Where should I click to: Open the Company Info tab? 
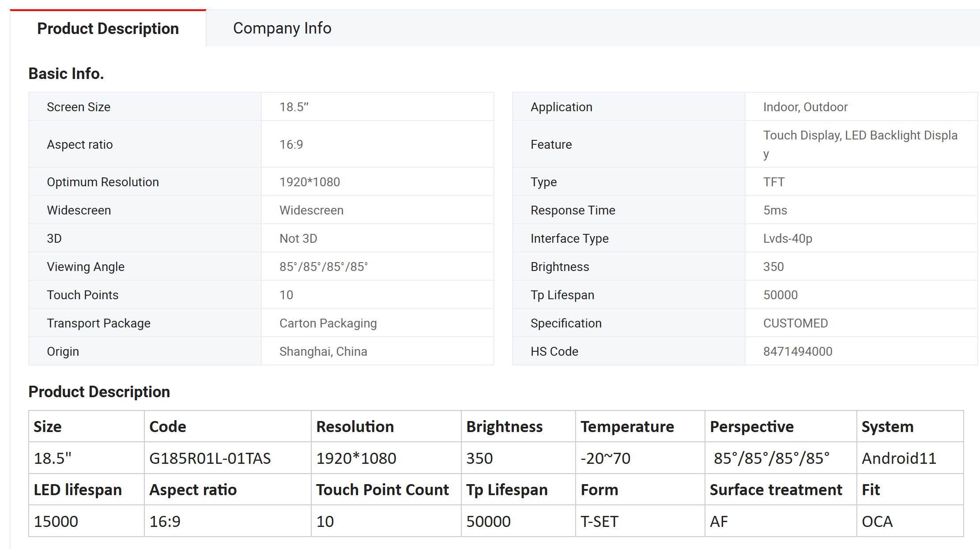[x=282, y=28]
